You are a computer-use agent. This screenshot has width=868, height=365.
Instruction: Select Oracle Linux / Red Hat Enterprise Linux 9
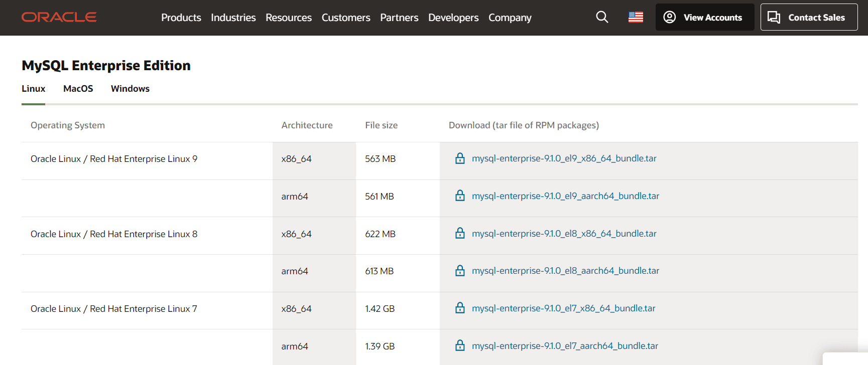tap(114, 159)
